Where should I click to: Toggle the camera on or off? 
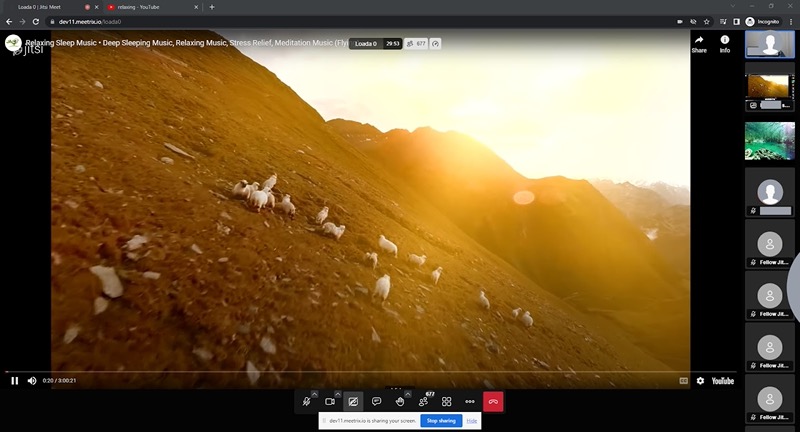point(329,401)
